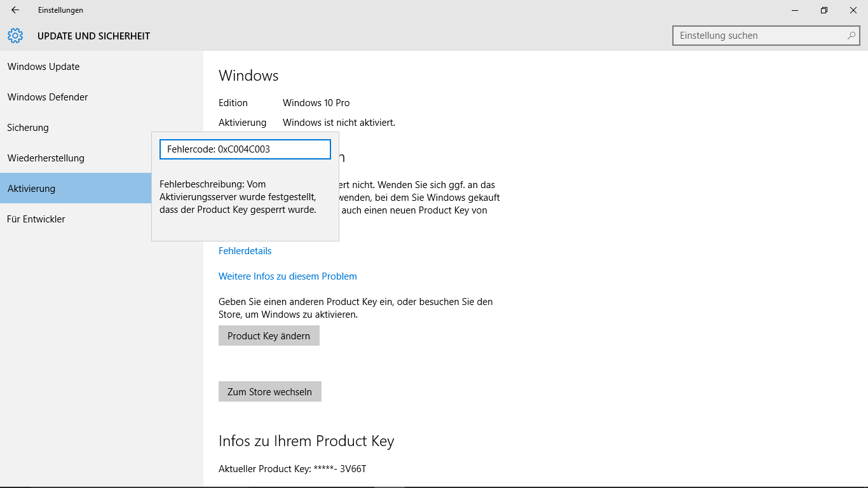This screenshot has height=488, width=868.
Task: Click the Windows 10 Pro edition text
Action: [316, 103]
